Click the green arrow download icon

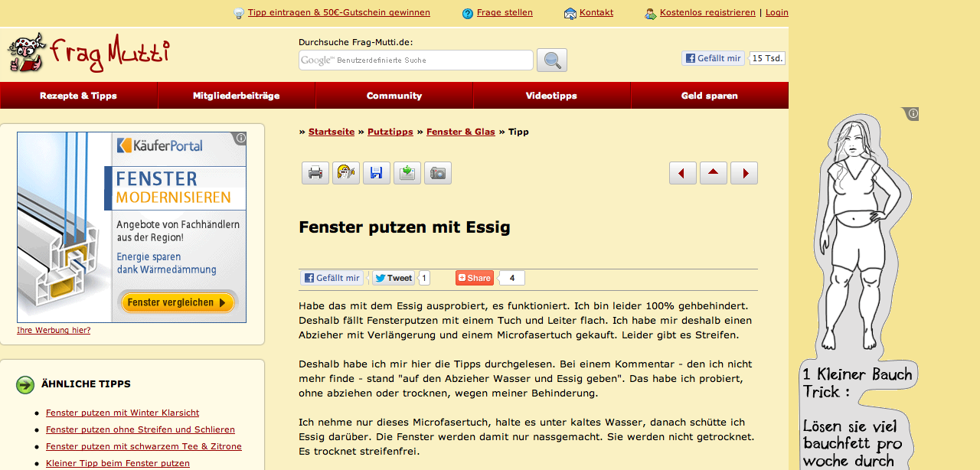click(x=407, y=173)
